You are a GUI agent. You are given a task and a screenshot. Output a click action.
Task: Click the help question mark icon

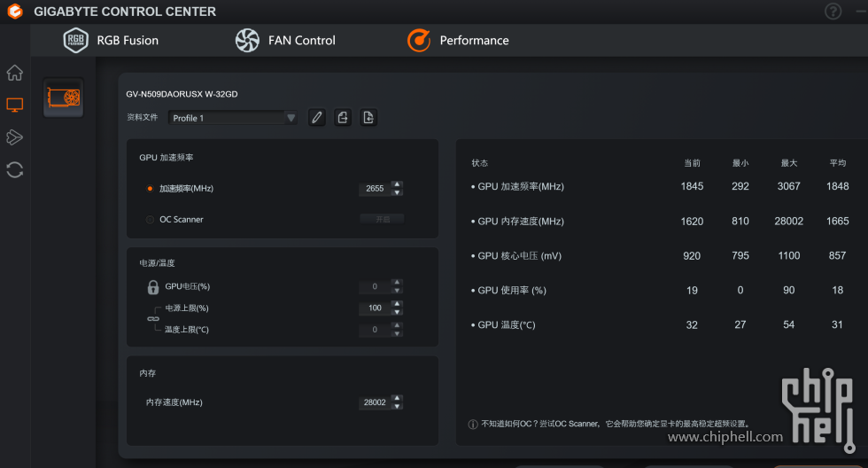pyautogui.click(x=833, y=11)
